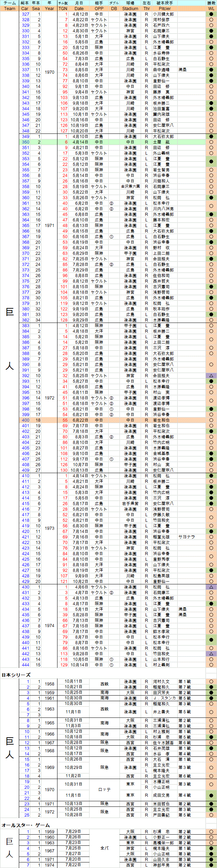Viewport: 217px width, 868px height.
Task: Select stadium '金沢兼六園'
Action: (x=130, y=187)
